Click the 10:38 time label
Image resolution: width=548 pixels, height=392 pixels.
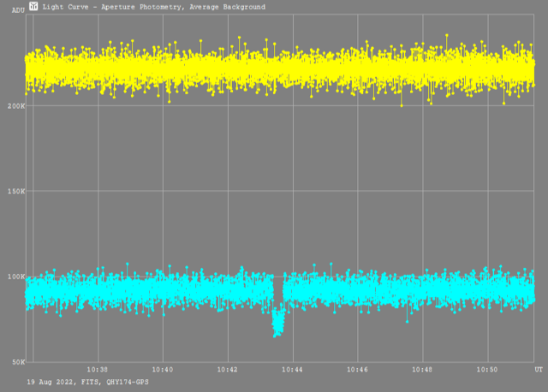(x=97, y=370)
